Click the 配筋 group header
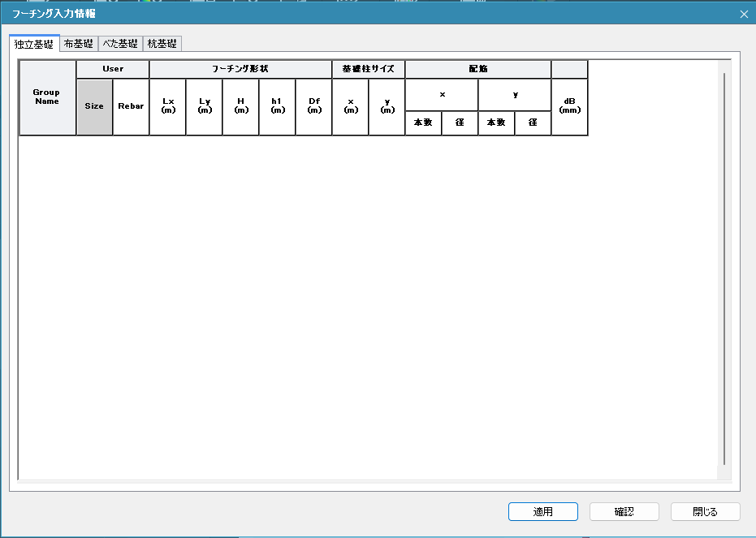Screen dimensions: 756x538 [478, 69]
